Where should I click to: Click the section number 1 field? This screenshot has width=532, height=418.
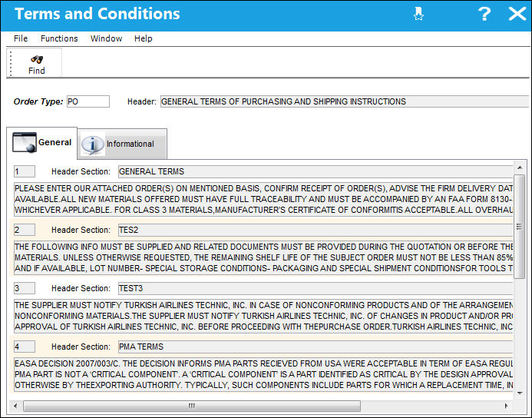coord(25,171)
